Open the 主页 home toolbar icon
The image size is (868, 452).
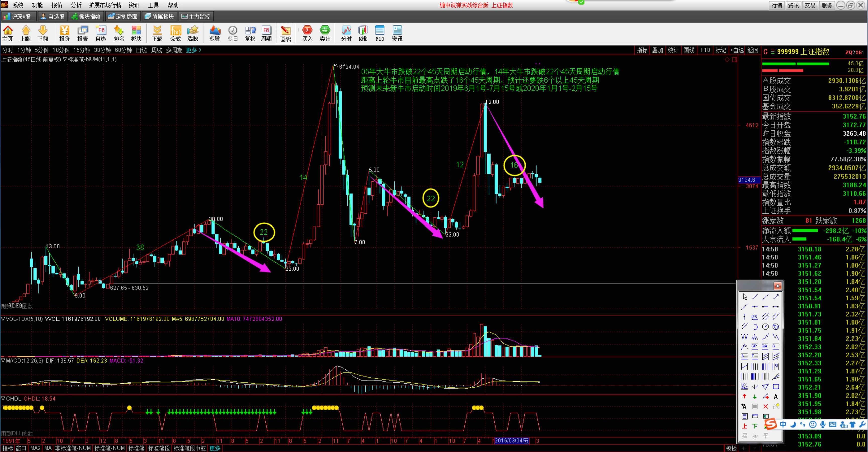pos(8,33)
